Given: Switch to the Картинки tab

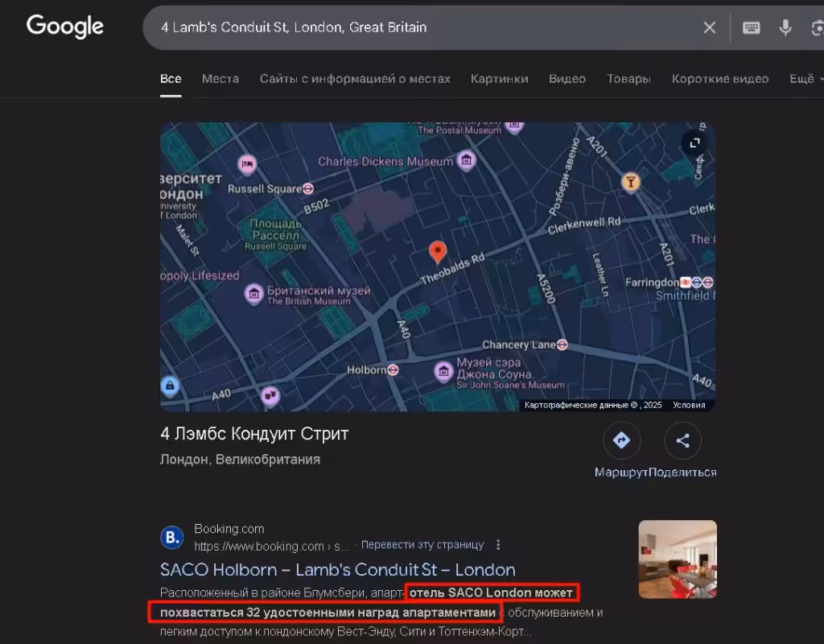Looking at the screenshot, I should (x=499, y=79).
